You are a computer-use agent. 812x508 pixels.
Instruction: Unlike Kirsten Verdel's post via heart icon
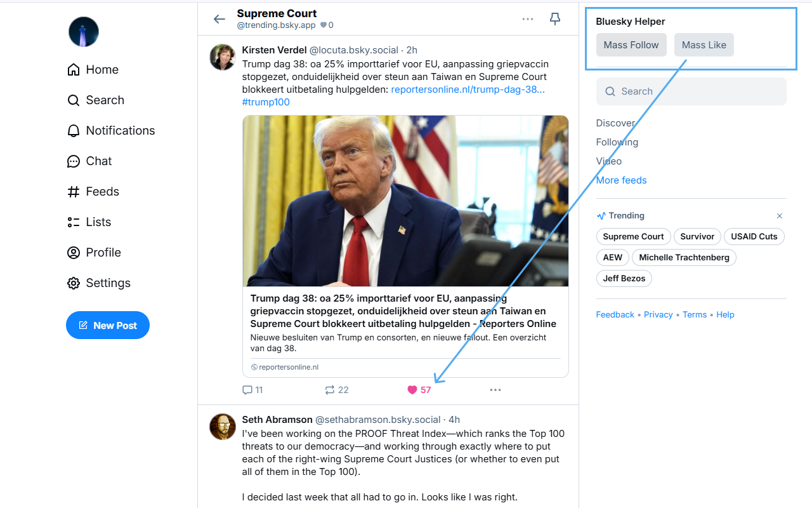412,390
